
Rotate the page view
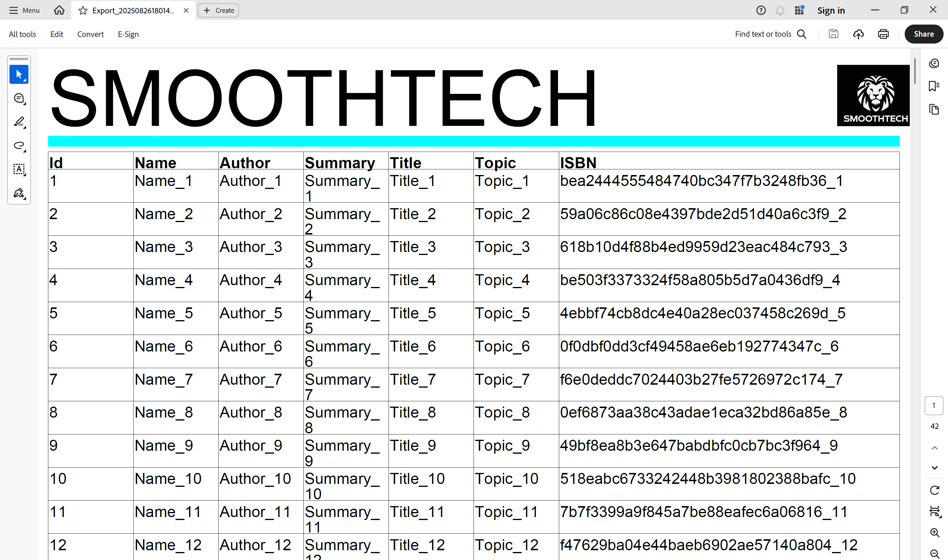coord(934,490)
